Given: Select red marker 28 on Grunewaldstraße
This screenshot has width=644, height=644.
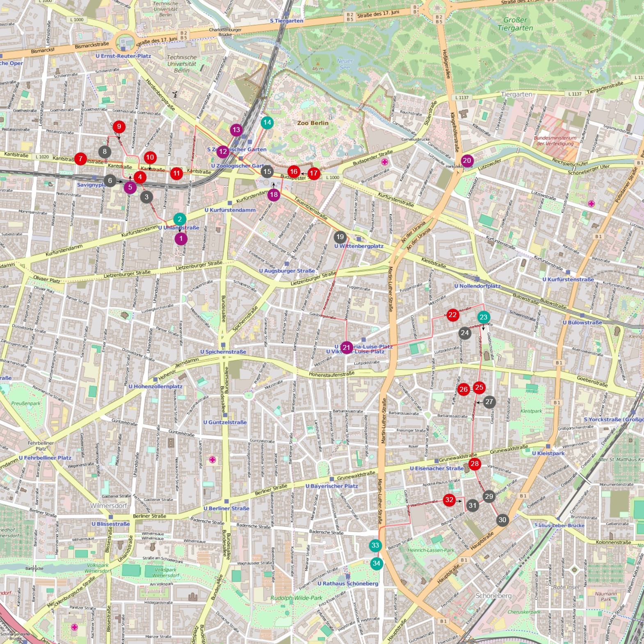Looking at the screenshot, I should (475, 464).
